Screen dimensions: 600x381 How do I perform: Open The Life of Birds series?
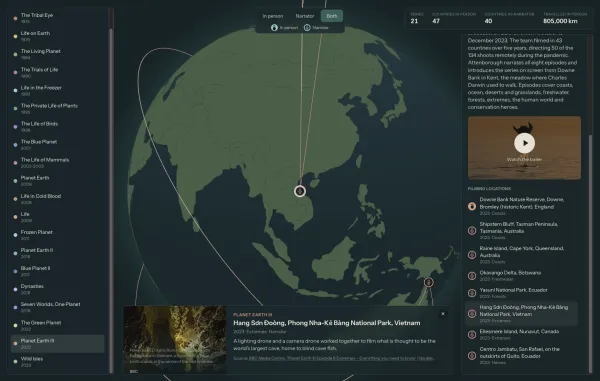[57, 126]
